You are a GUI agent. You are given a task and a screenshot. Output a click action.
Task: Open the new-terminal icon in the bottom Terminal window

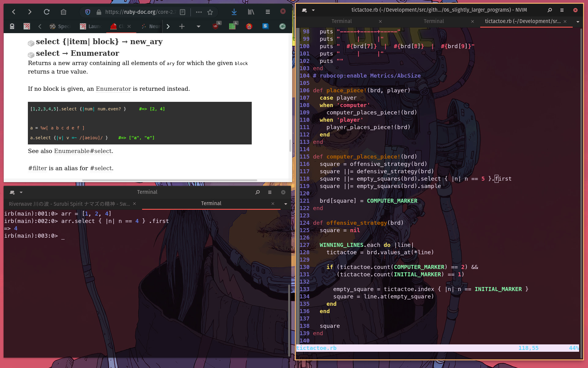point(12,192)
